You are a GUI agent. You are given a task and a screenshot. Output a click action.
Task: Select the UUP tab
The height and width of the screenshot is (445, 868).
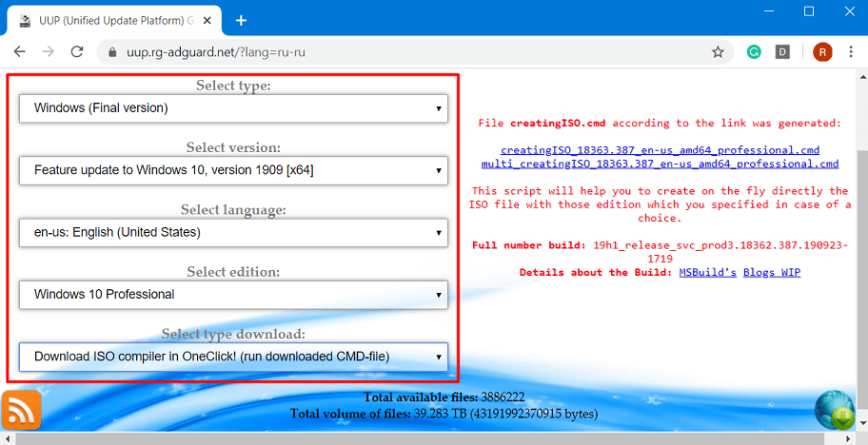[114, 21]
